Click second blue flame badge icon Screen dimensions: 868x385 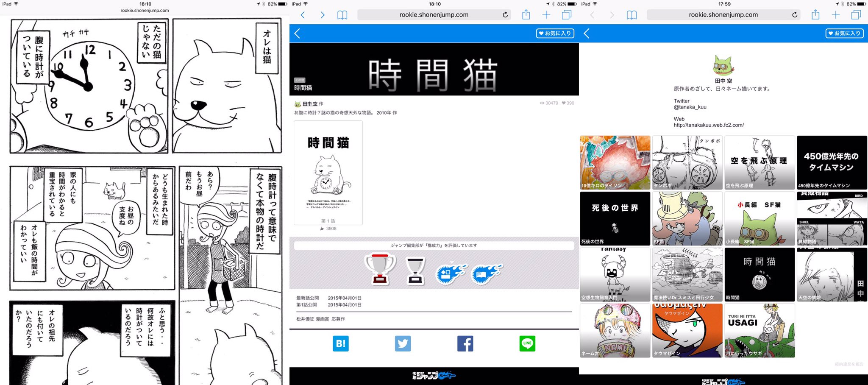point(487,273)
